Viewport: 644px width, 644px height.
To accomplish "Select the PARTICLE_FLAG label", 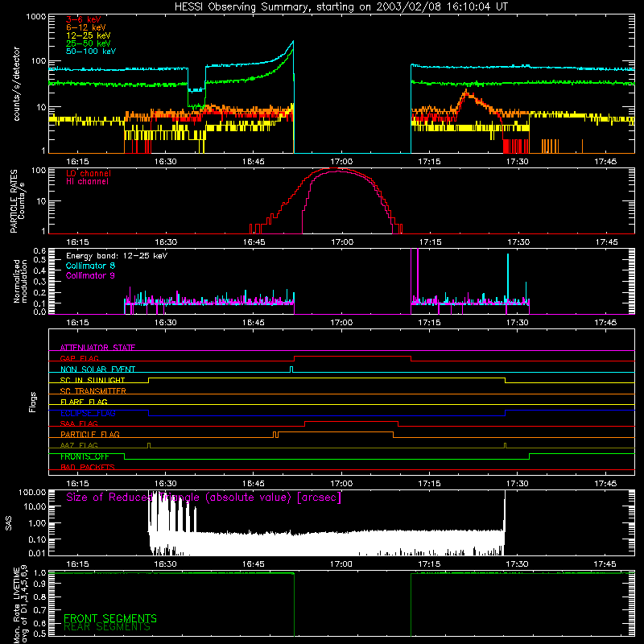I will 90,434.
